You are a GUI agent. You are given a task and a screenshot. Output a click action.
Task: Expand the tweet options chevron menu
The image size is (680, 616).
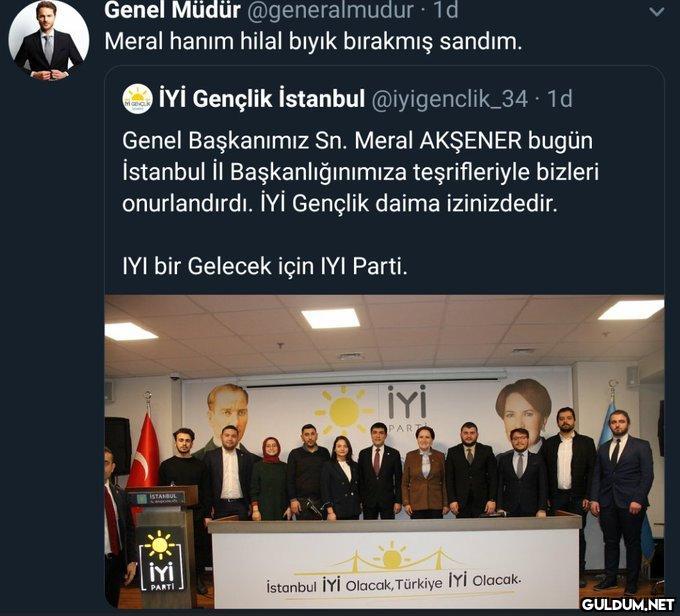[657, 12]
